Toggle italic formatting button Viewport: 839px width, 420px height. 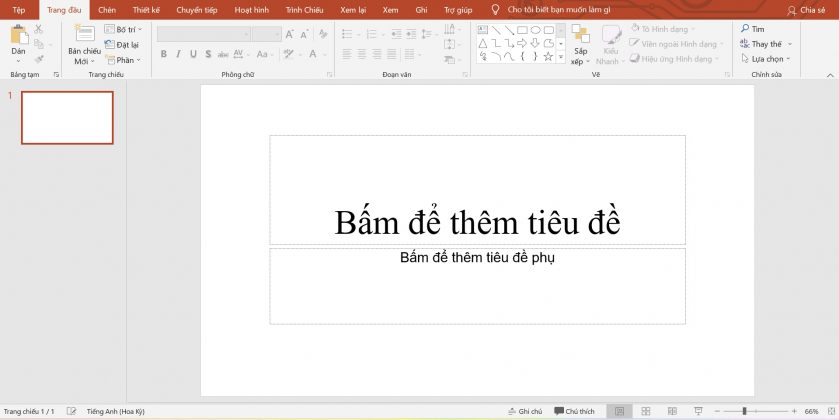pos(177,55)
